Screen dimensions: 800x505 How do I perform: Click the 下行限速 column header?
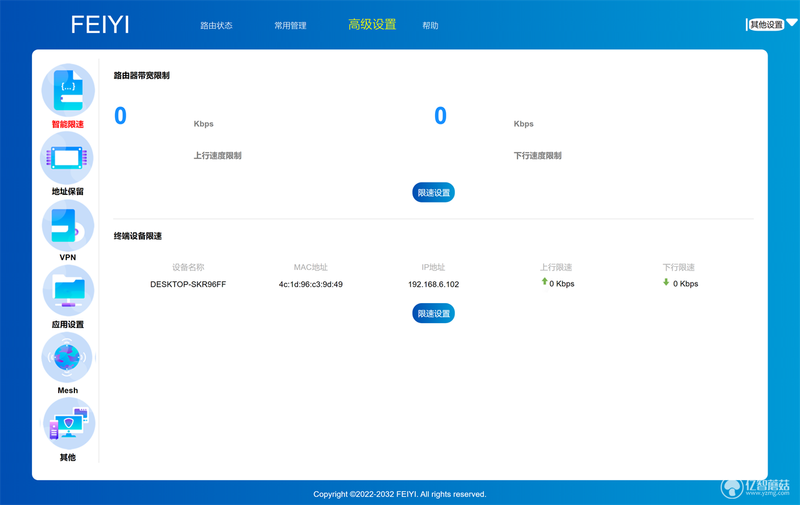(x=679, y=267)
